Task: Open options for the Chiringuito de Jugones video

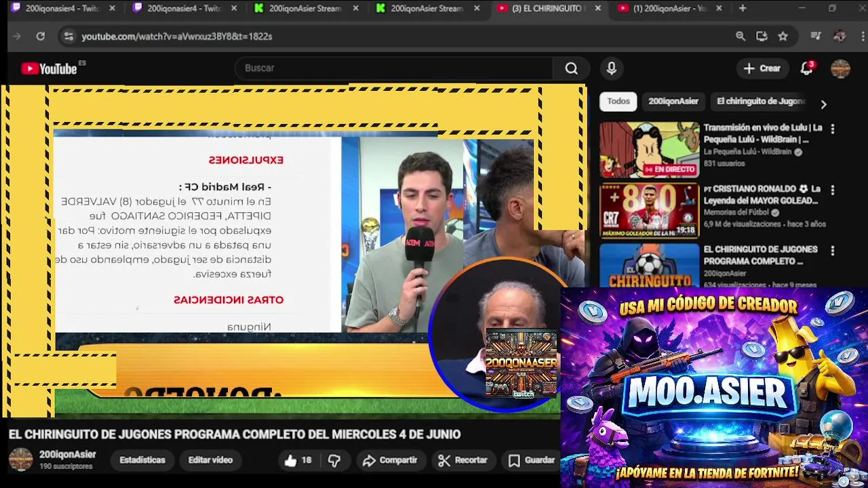Action: 833,251
